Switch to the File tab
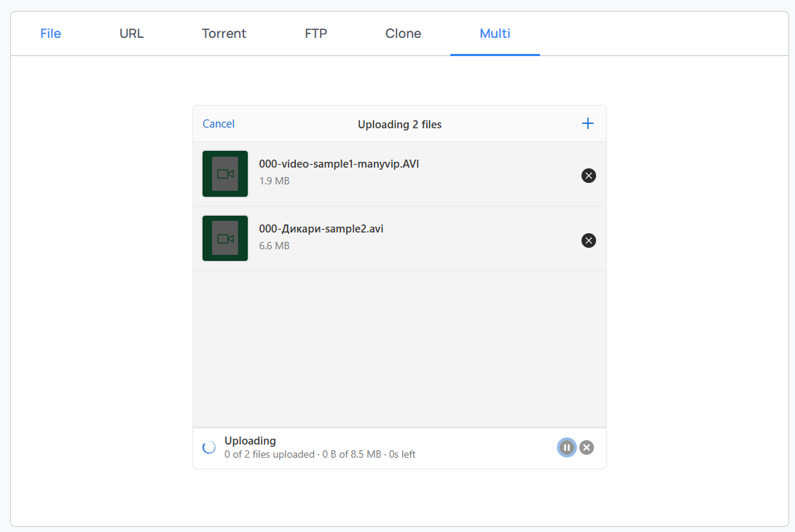 coord(50,33)
